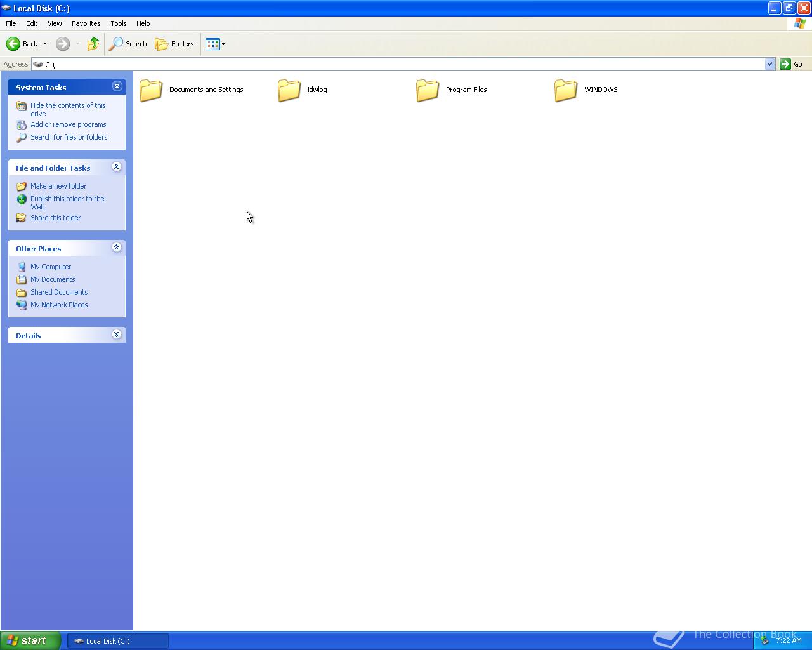Click the Shared Documents folder icon

pos(22,293)
